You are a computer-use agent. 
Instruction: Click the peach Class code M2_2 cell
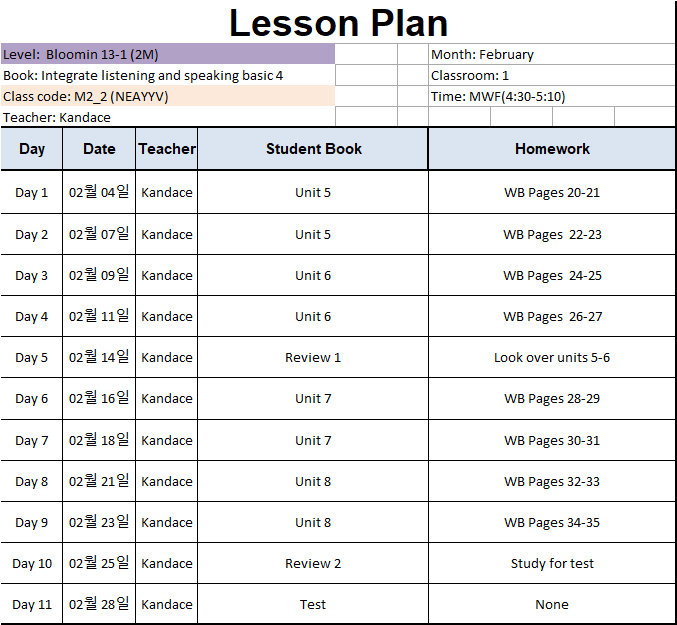[168, 96]
